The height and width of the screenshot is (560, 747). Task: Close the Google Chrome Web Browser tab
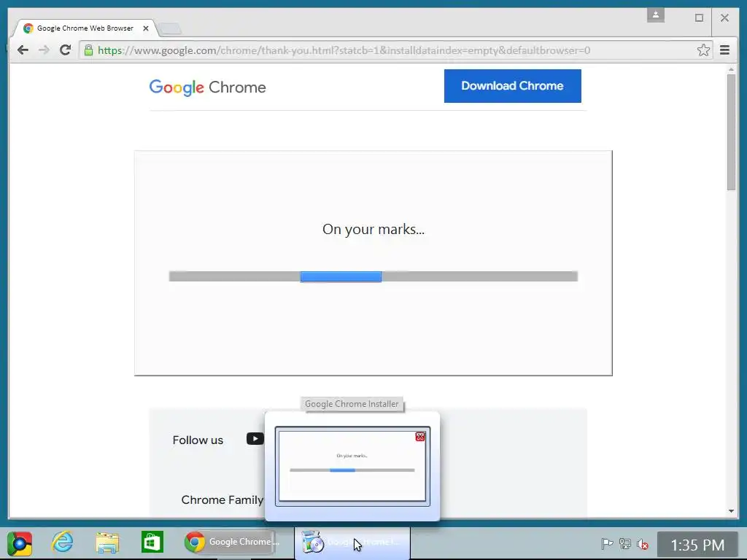146,28
